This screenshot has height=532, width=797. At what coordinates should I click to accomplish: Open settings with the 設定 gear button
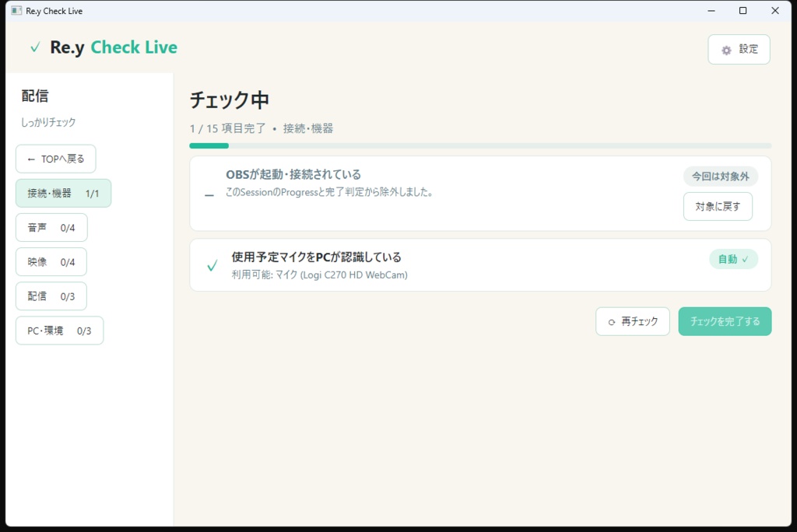[x=739, y=49]
